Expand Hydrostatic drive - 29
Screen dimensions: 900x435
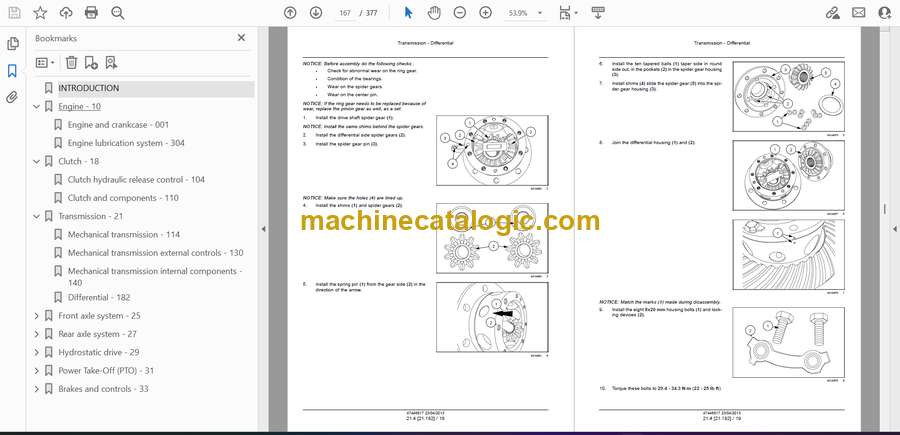point(37,352)
